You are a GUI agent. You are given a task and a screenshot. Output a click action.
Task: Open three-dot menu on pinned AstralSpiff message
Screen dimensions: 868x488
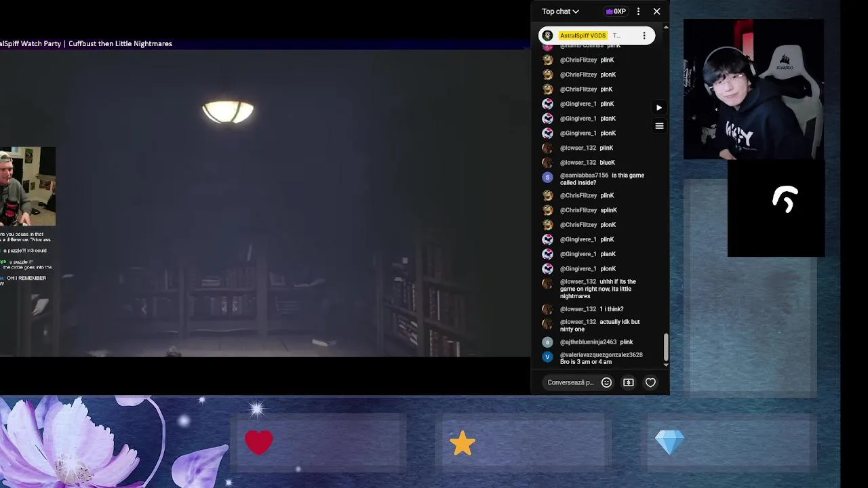(644, 36)
